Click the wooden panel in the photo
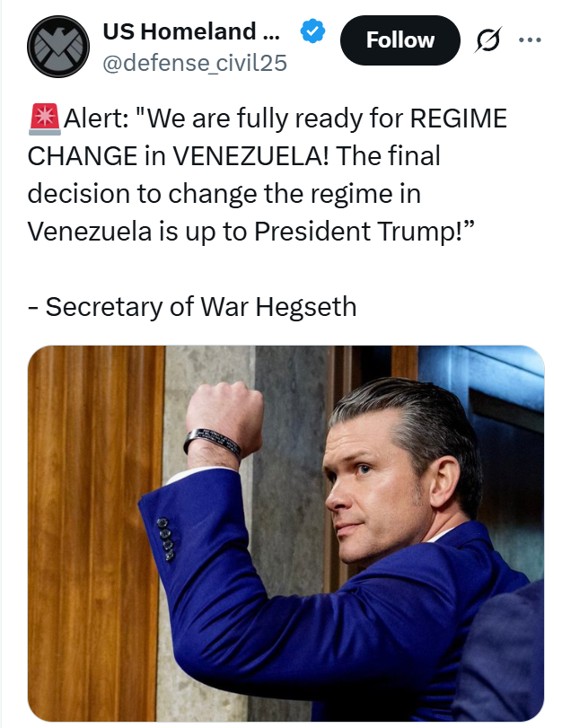This screenshot has height=728, width=562. pos(92,534)
